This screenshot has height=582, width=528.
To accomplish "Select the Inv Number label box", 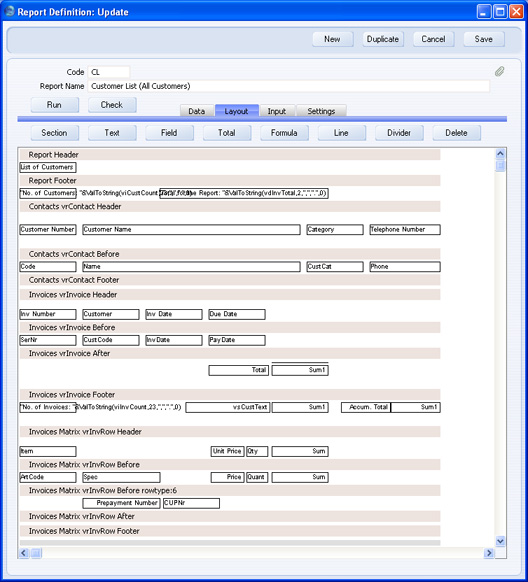I will coord(47,314).
